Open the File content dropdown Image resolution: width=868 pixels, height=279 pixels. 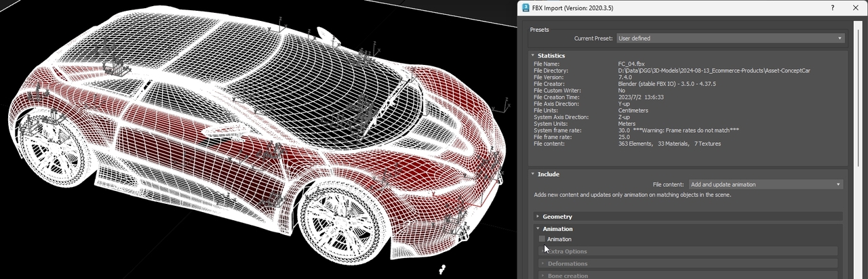tap(766, 184)
